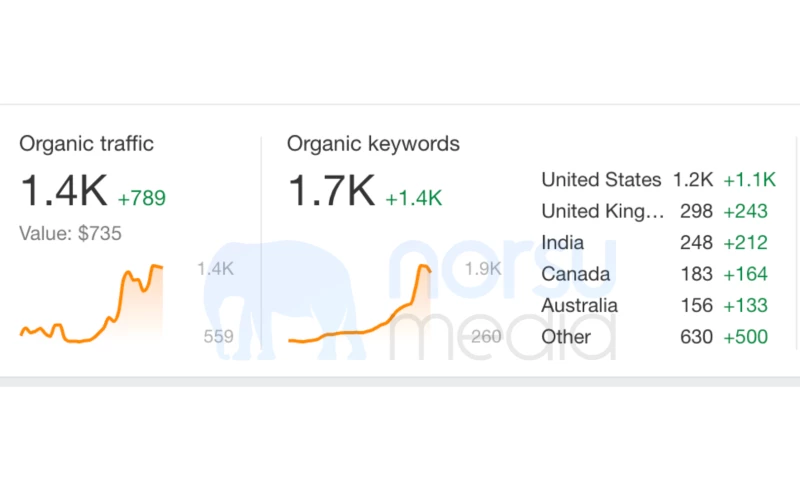This screenshot has width=800, height=480.
Task: Select India in the country list
Action: coord(563,243)
